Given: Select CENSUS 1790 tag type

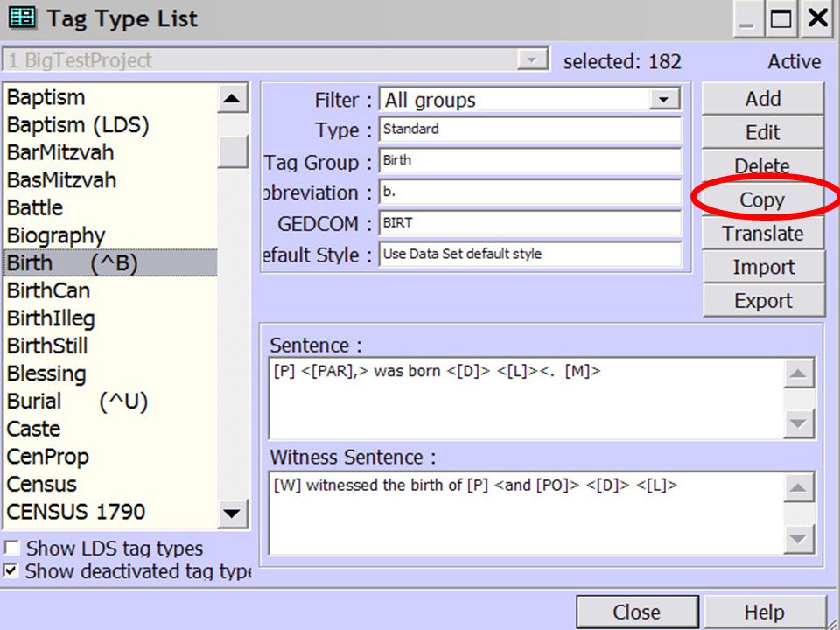Looking at the screenshot, I should (x=110, y=512).
